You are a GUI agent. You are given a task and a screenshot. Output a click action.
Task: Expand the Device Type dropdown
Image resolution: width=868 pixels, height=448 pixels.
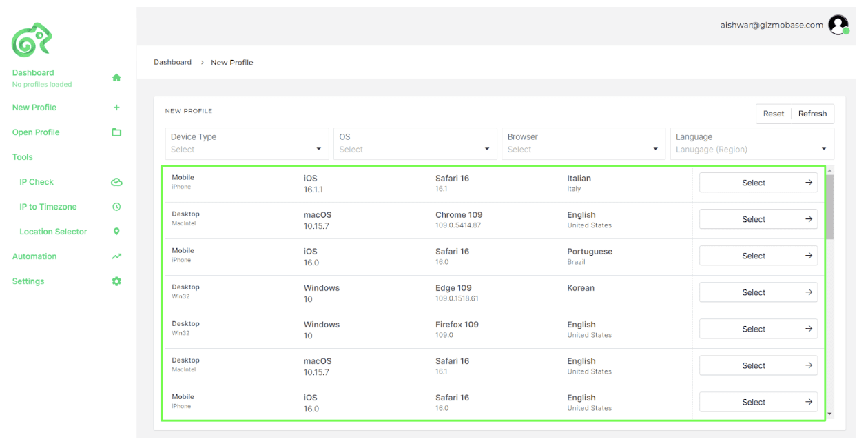coord(247,143)
